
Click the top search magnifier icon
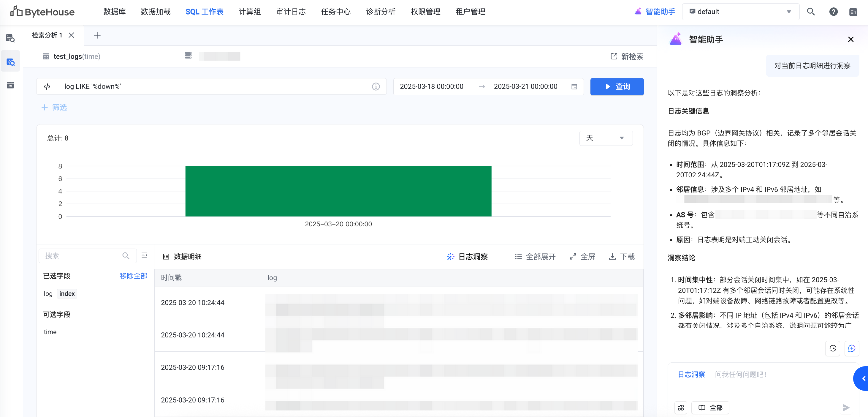(811, 12)
